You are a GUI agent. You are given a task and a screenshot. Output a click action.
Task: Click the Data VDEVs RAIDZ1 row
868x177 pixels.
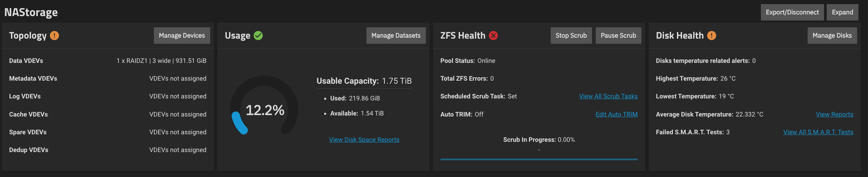pyautogui.click(x=107, y=61)
